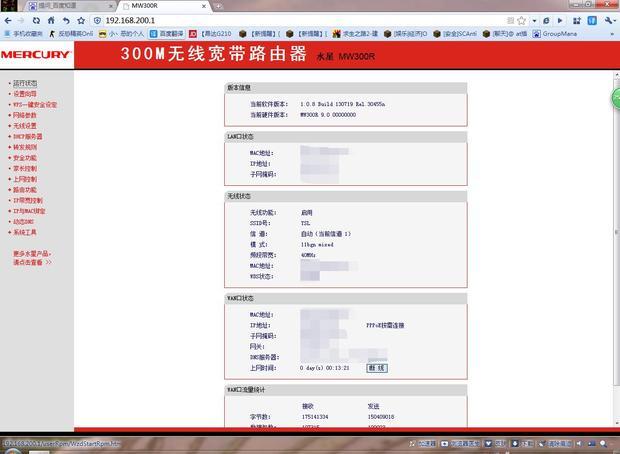Screen dimensions: 620x454
Task: Open the 更多水星产品 link
Action: [x=32, y=254]
